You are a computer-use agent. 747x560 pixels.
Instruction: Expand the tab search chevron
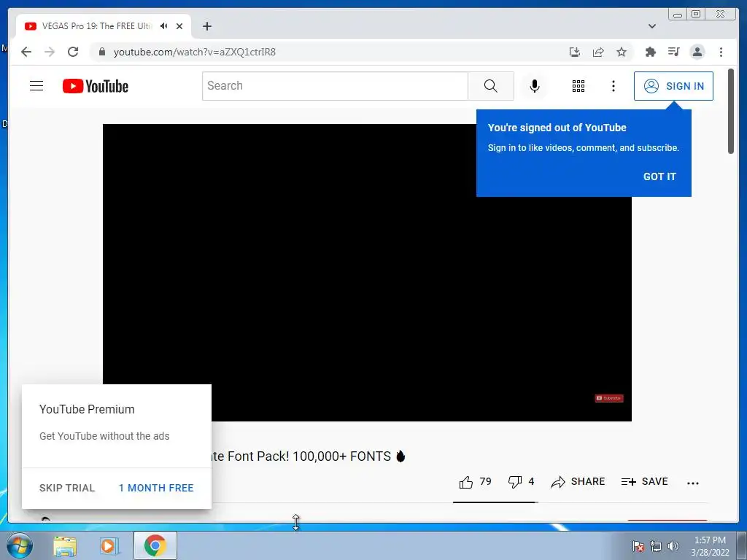(x=652, y=26)
